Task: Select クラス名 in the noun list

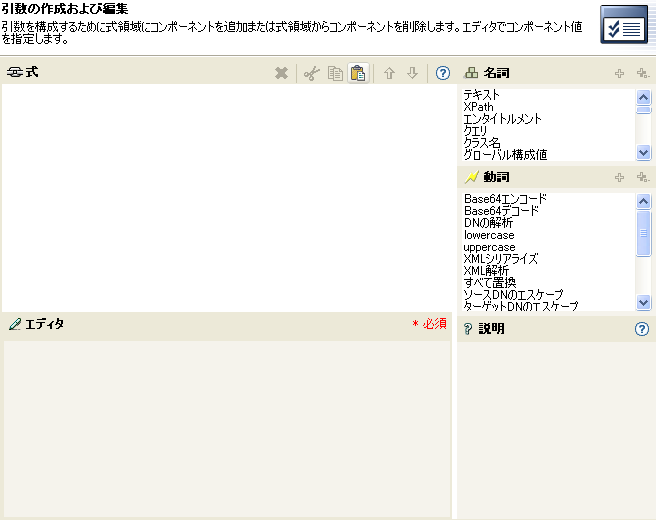Action: pyautogui.click(x=482, y=143)
